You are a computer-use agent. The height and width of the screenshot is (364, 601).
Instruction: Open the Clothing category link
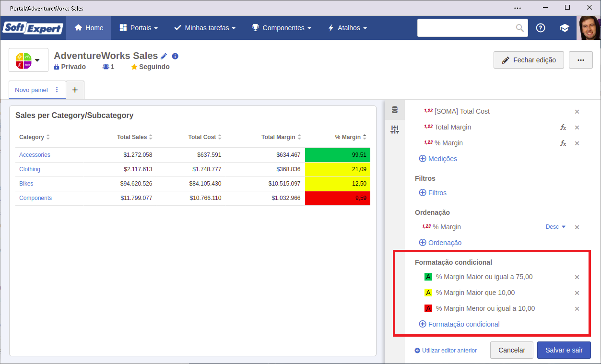[30, 169]
